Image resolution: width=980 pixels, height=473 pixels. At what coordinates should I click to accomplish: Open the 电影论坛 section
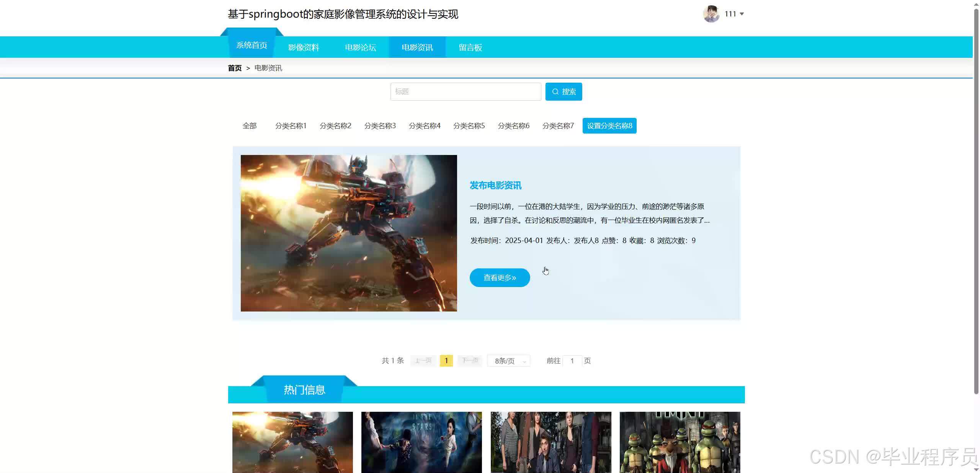pyautogui.click(x=360, y=47)
